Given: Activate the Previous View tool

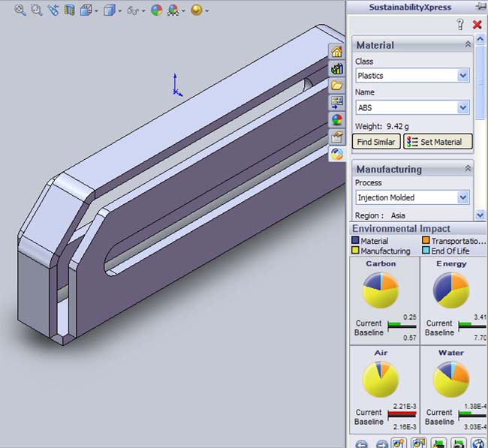Looking at the screenshot, I should click(53, 11).
